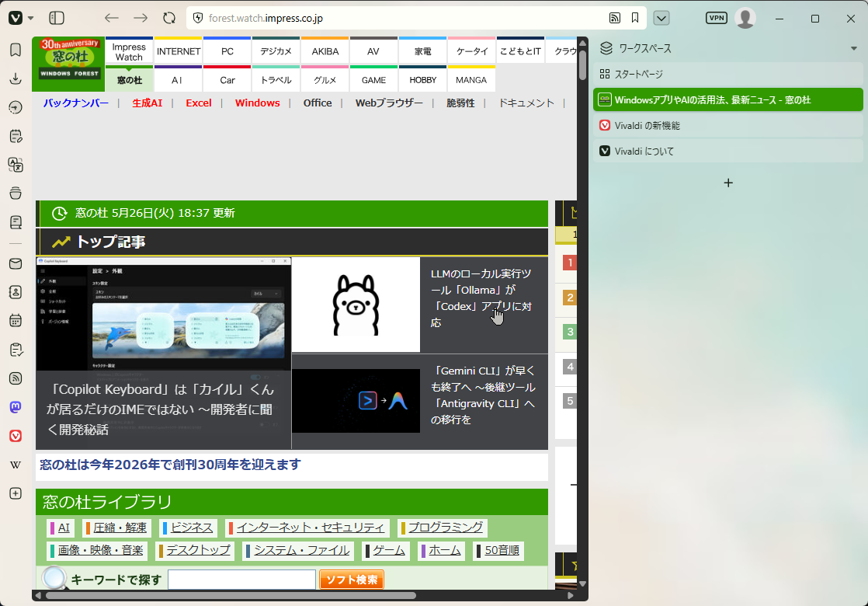Open Reading List panel in sidebar
Screen dimensions: 868x606
[16, 222]
